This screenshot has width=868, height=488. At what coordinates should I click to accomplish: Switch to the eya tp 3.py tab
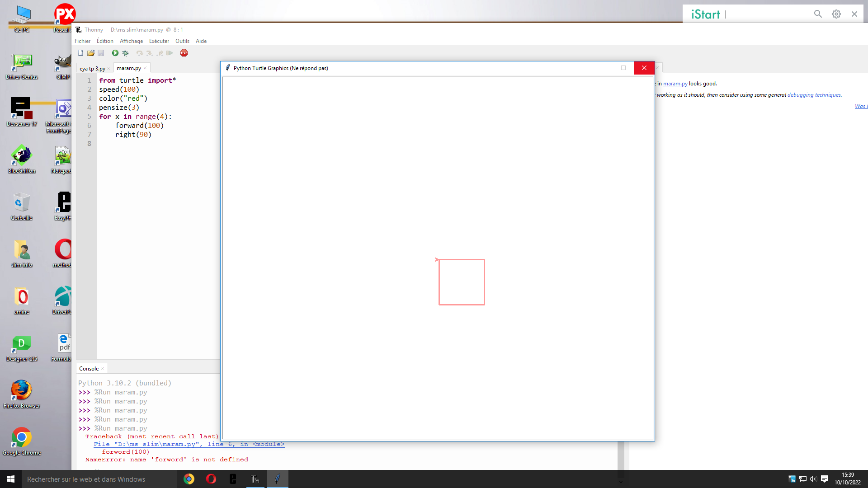click(92, 69)
